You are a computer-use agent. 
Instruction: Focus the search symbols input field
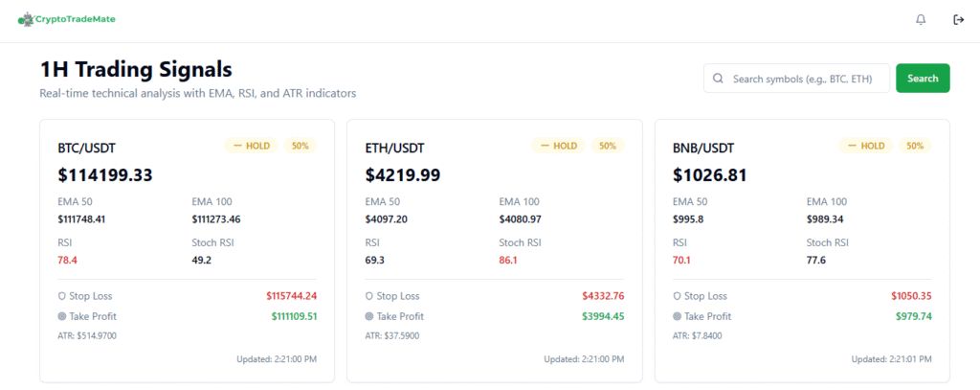[x=804, y=79]
